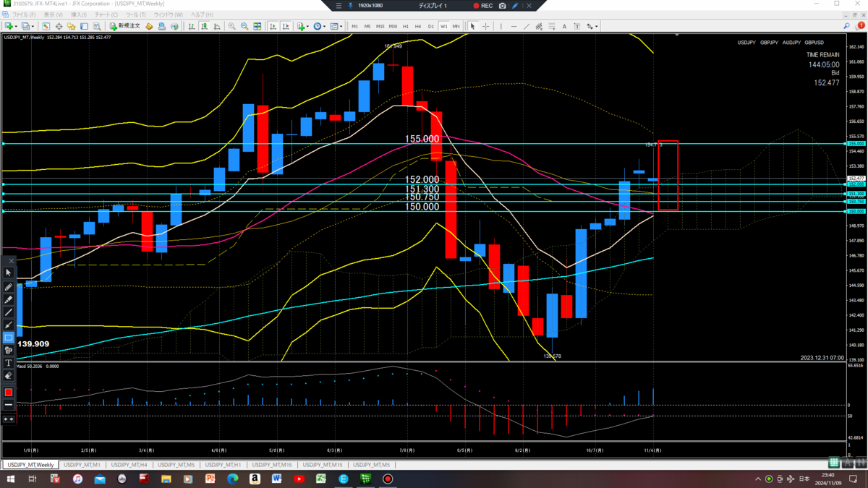Select the Text 'A' tool
The height and width of the screenshot is (488, 868).
564,26
